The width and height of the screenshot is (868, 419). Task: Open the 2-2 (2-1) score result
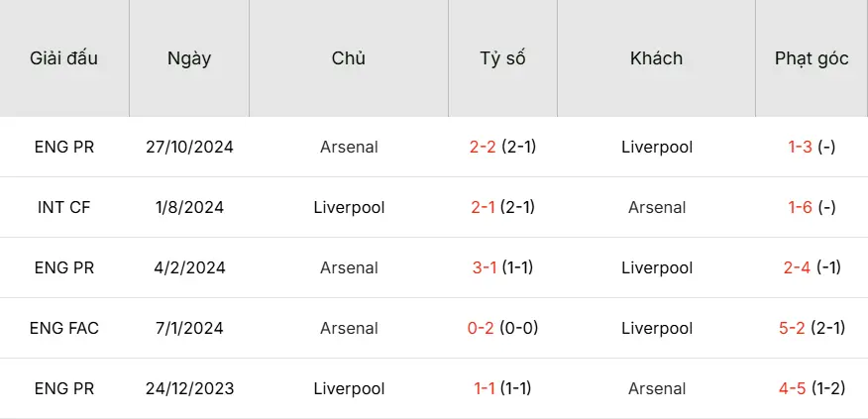tap(502, 147)
